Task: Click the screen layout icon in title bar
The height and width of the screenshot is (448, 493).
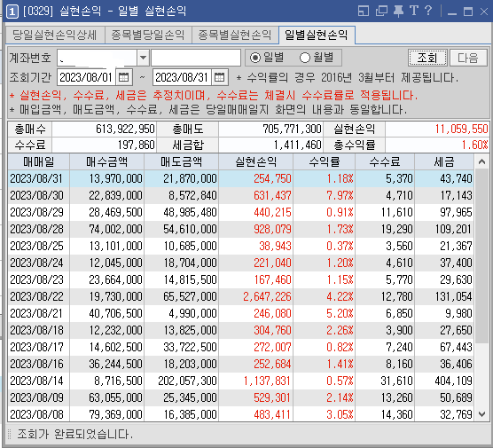Action: point(364,12)
